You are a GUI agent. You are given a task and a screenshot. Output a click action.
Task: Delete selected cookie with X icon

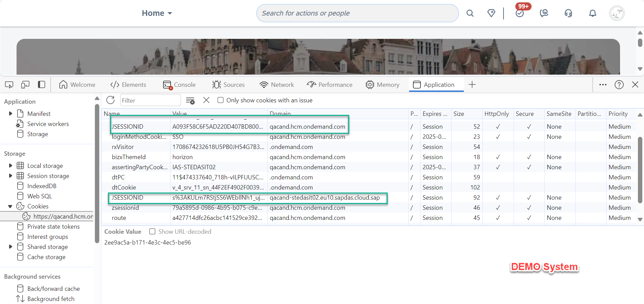[206, 100]
